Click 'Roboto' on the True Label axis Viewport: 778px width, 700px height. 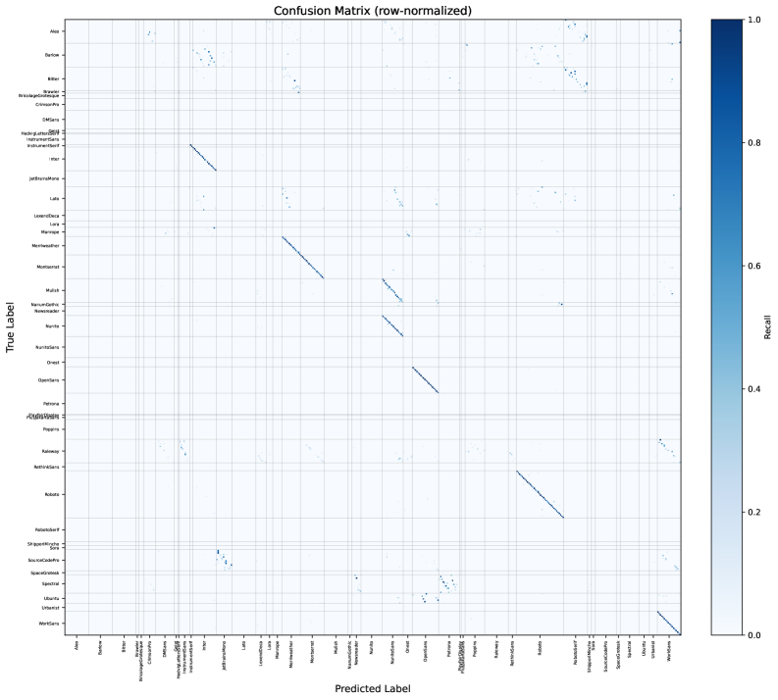tap(53, 495)
